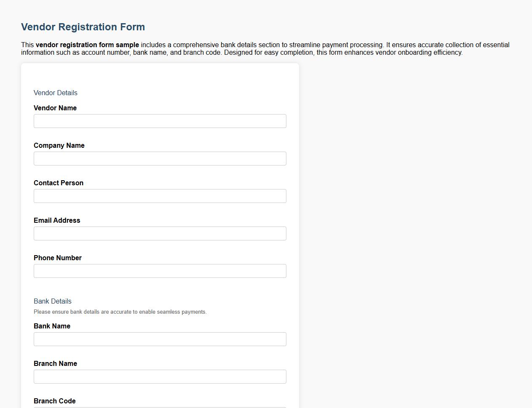532x408 pixels.
Task: Click the Bank Name field label
Action: tap(52, 326)
